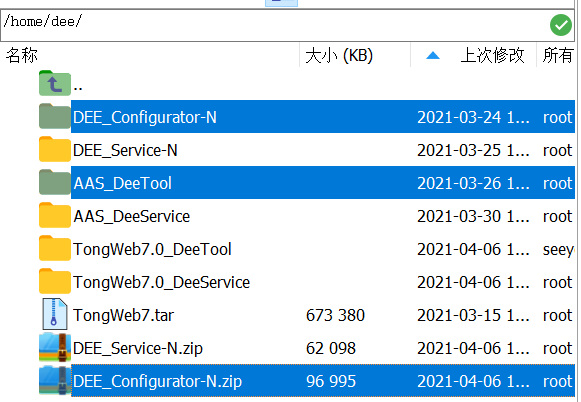Image resolution: width=581 pixels, height=402 pixels.
Task: Click the 所有 owner column header
Action: (557, 55)
